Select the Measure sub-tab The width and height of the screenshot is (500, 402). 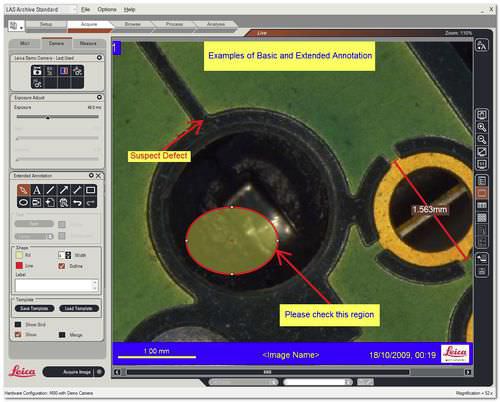click(x=88, y=44)
